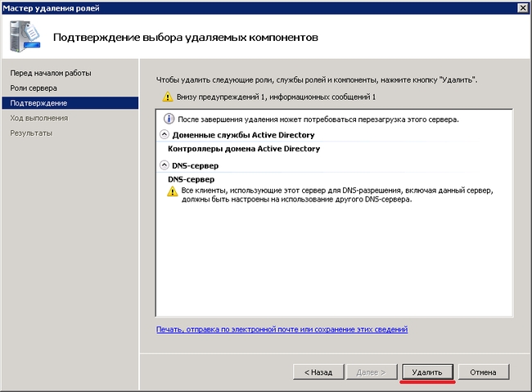Click the server wizard icon in header
532x392 pixels.
[x=25, y=37]
